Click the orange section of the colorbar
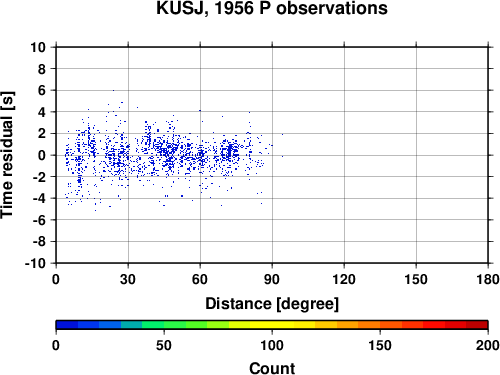500x375 pixels. tap(358, 325)
